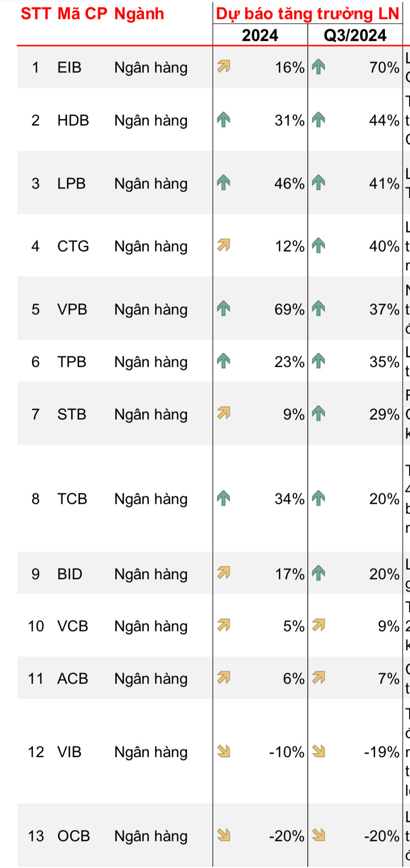This screenshot has height=868, width=410.
Task: Click HDB's Q3/2024 green up arrow
Action: [x=318, y=120]
